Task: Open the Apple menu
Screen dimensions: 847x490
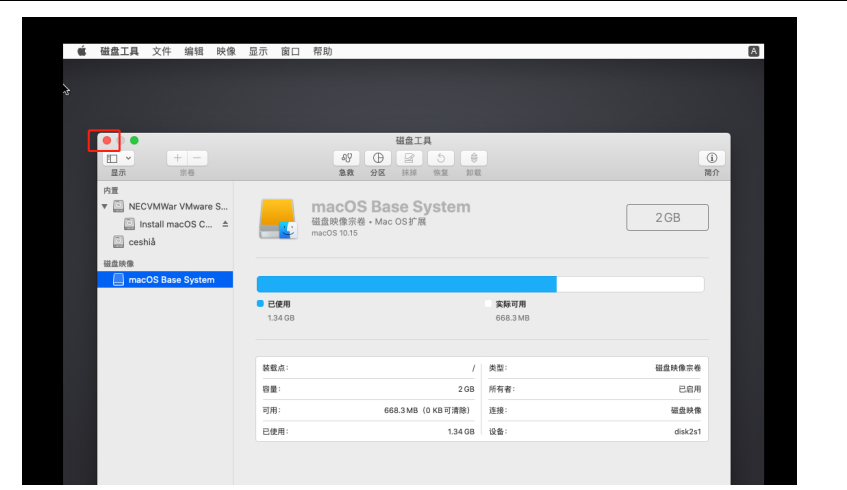Action: tap(82, 51)
